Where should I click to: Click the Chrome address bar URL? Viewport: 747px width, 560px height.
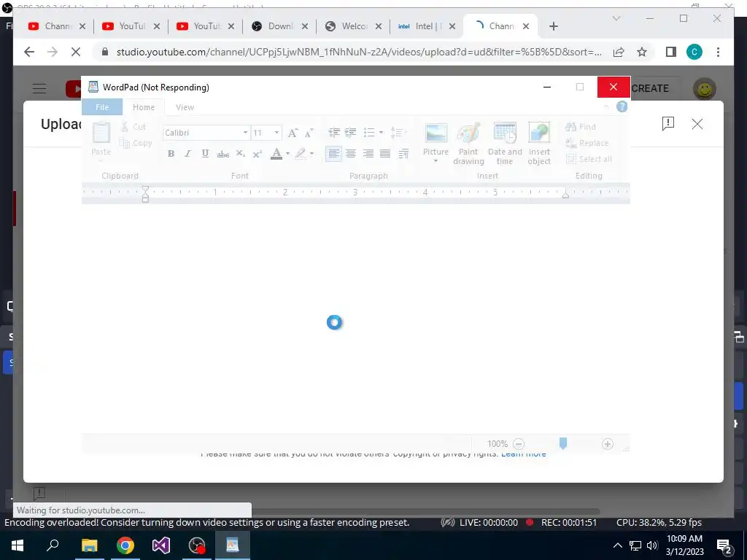(x=359, y=52)
